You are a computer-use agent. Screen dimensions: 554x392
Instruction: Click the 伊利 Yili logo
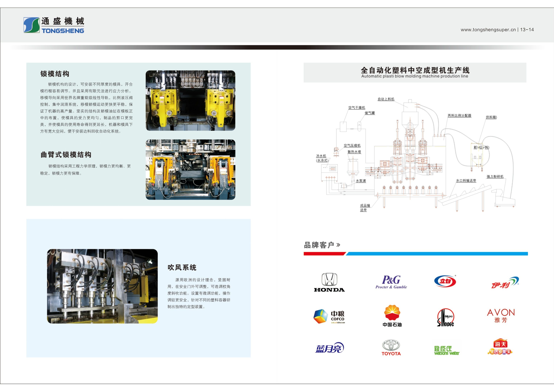point(505,282)
